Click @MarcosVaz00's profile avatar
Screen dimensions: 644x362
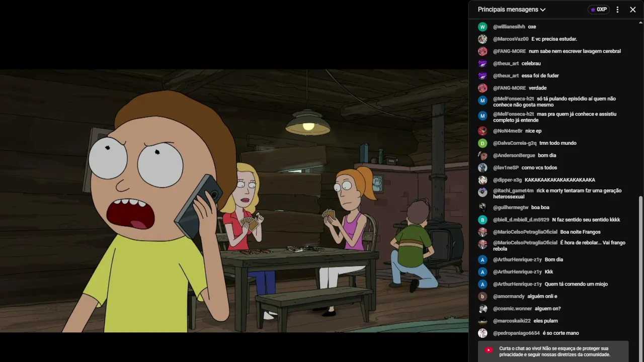[x=482, y=39]
